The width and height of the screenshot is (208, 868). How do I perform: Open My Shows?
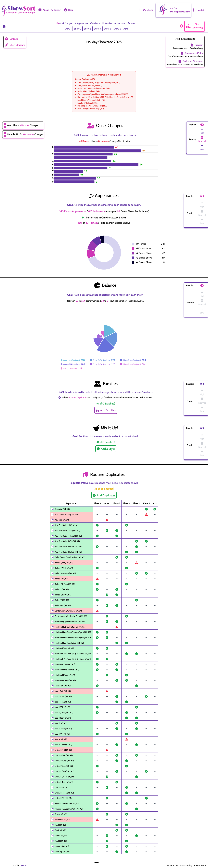click(146, 10)
